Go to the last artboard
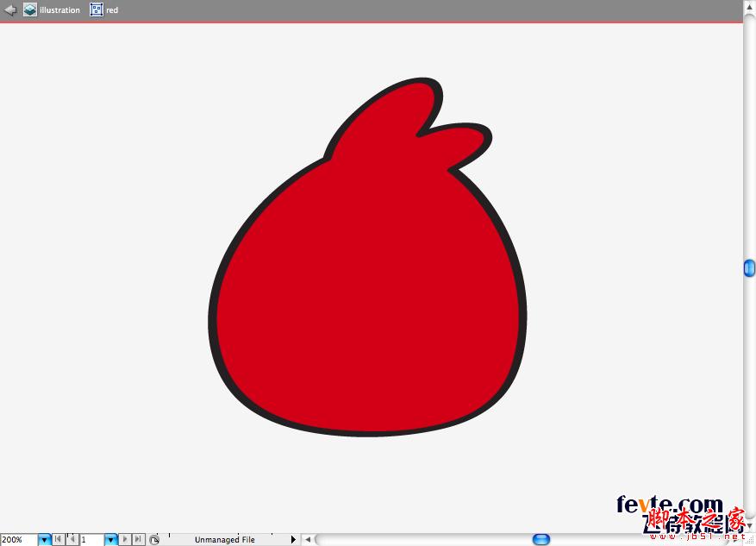This screenshot has height=546, width=756. click(x=139, y=539)
